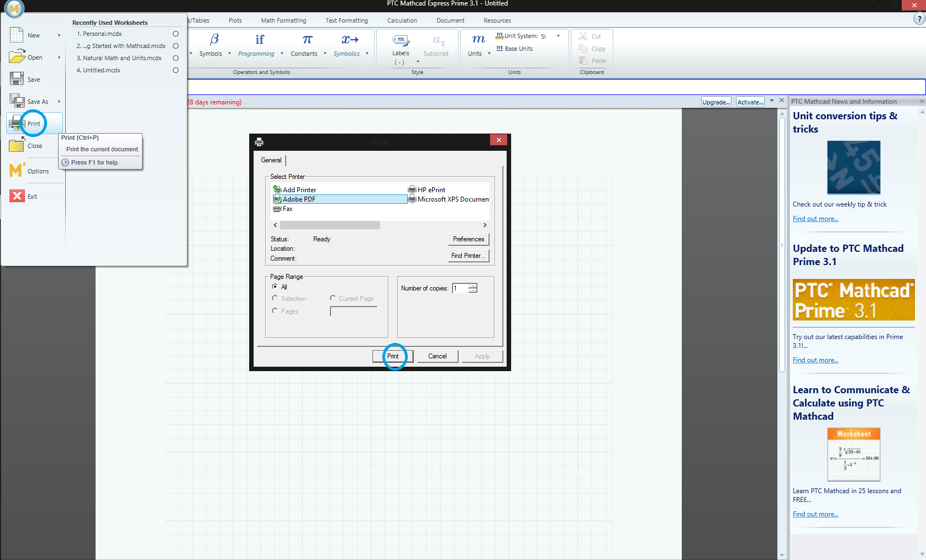Open the Programming dropdown arrow
The width and height of the screenshot is (926, 560).
click(282, 54)
